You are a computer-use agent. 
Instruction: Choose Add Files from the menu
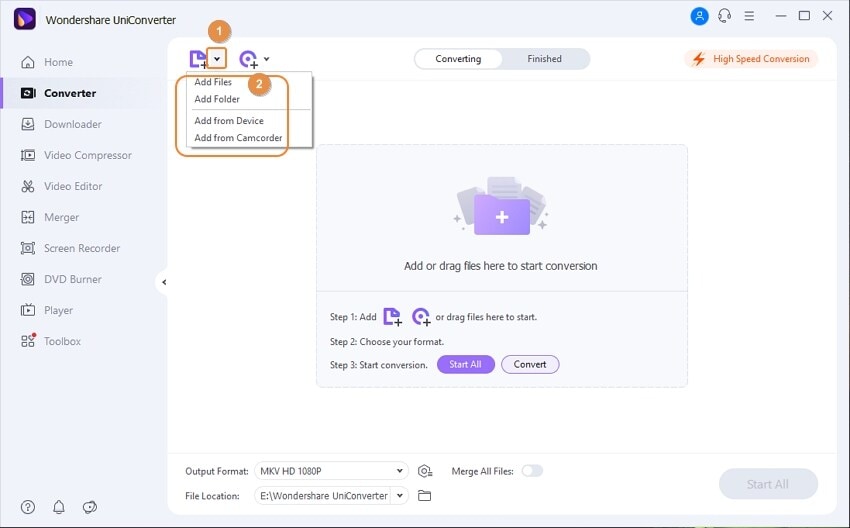pyautogui.click(x=213, y=82)
